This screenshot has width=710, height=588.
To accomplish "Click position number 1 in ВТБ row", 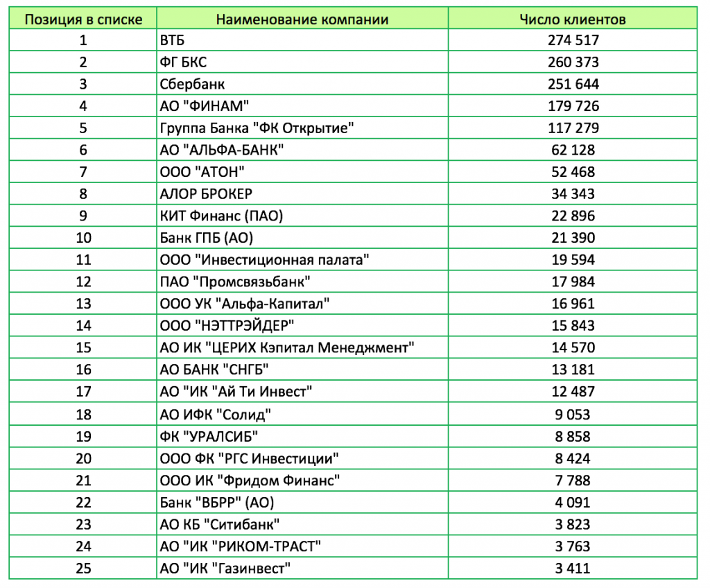I will click(x=83, y=40).
